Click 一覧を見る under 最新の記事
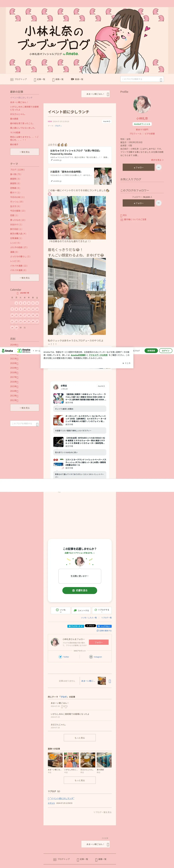Screen dimensions: 174x868 coord(24,152)
